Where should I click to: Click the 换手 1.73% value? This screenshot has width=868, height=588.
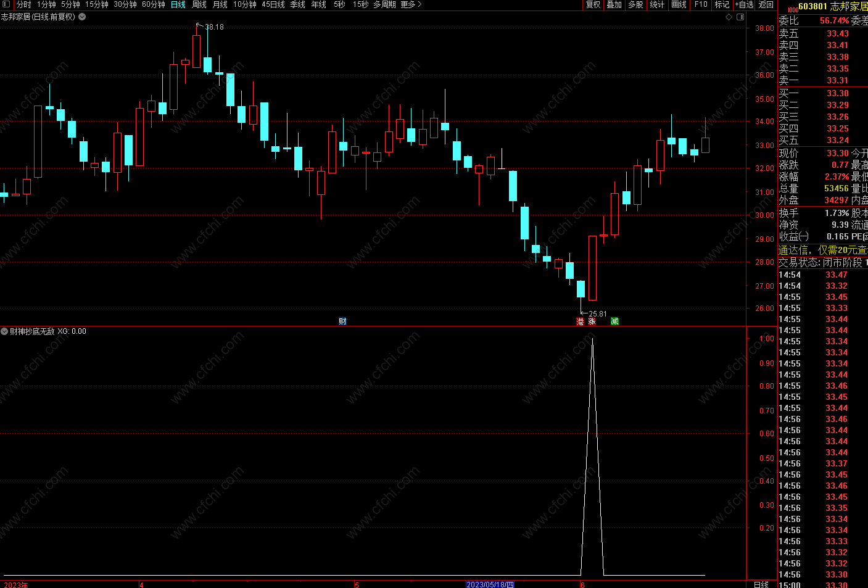click(837, 213)
